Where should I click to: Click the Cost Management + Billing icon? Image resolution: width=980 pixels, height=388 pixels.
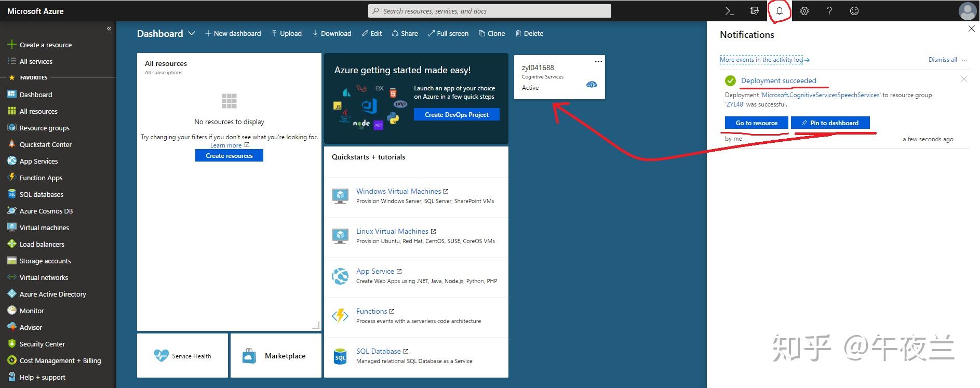point(12,360)
